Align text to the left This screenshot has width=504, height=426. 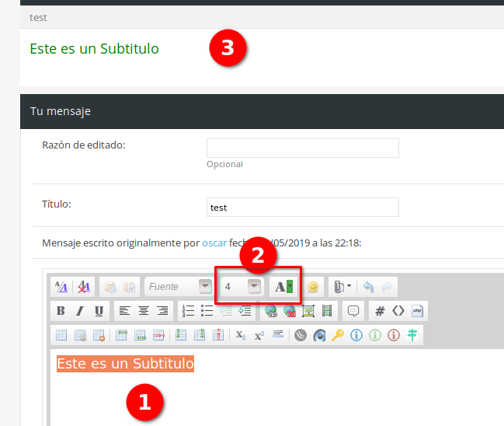[x=124, y=311]
